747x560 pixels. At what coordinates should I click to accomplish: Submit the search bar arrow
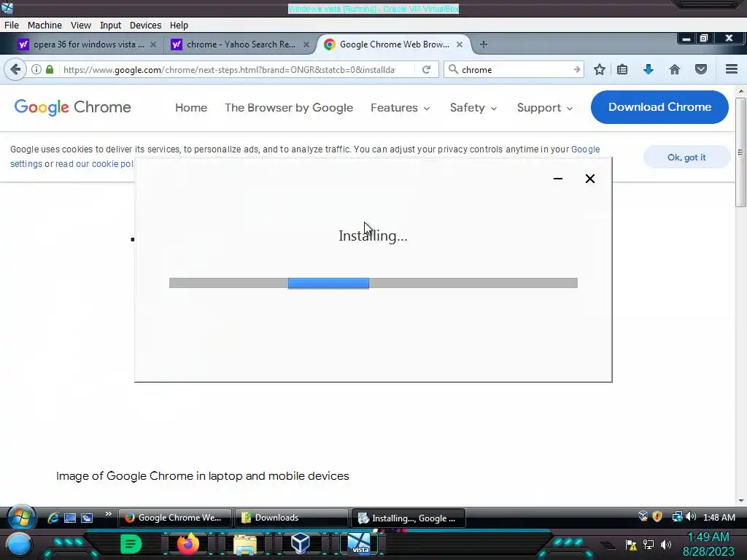576,69
